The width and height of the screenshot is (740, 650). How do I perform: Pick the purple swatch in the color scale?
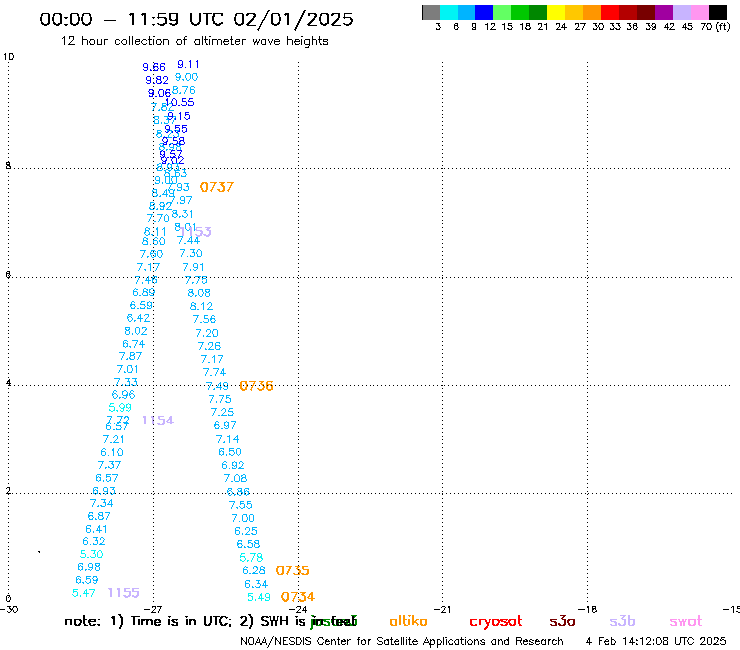click(x=664, y=12)
